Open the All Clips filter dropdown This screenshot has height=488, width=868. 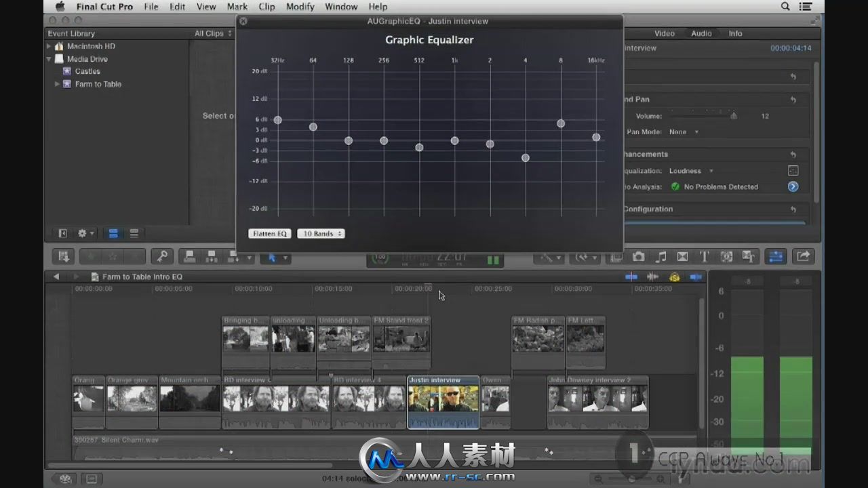coord(213,33)
